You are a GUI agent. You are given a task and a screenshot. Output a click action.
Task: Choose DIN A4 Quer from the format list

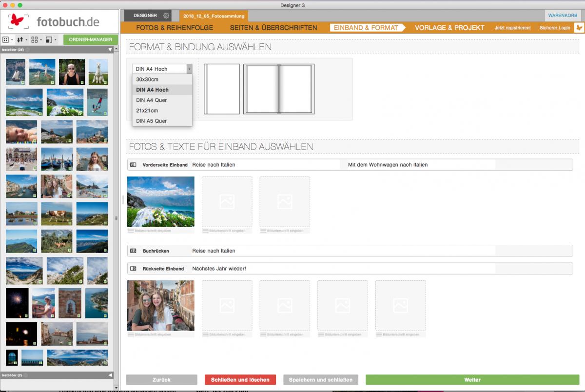[162, 100]
